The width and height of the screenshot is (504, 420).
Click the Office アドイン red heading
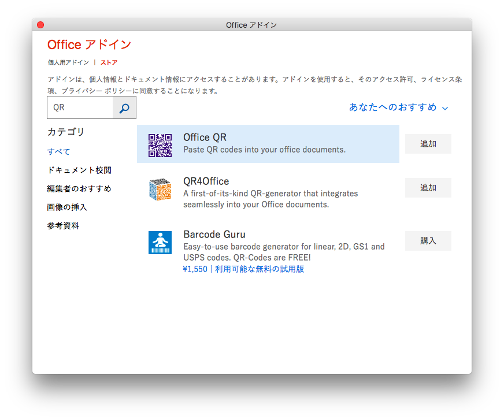[90, 44]
